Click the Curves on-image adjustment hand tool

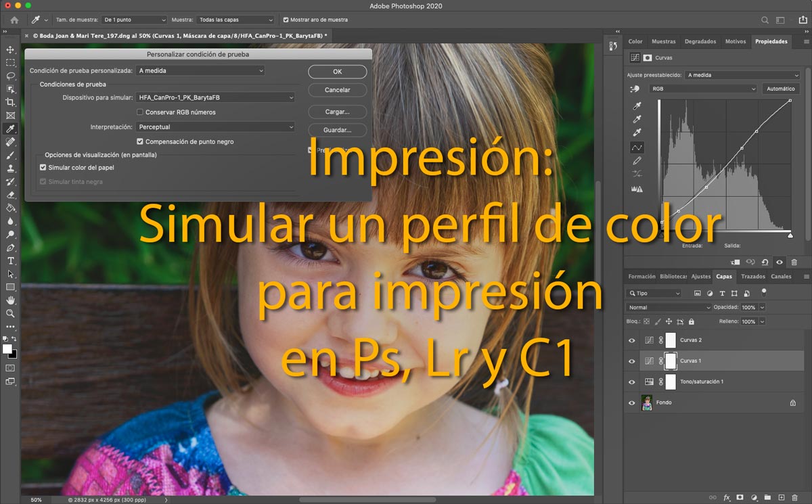635,89
